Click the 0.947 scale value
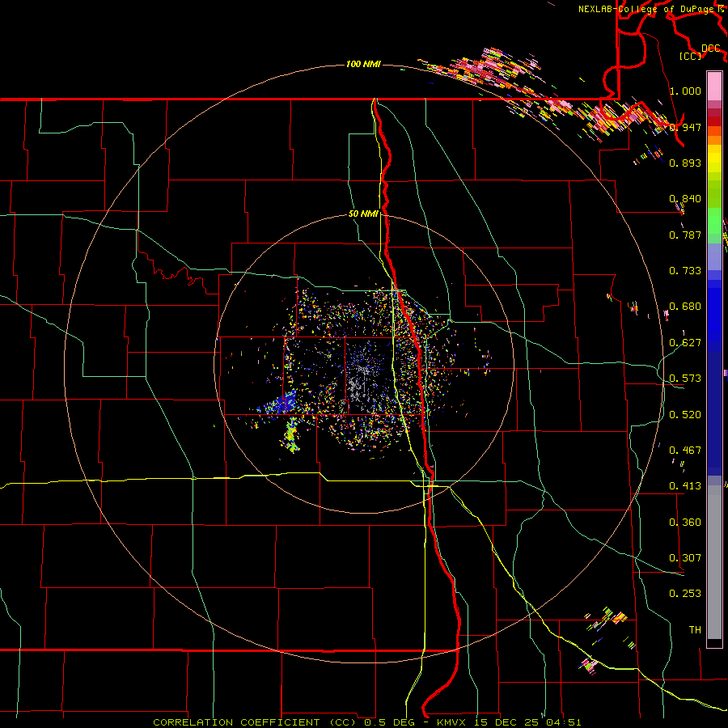Screen dimensions: 728x728 pos(685,127)
